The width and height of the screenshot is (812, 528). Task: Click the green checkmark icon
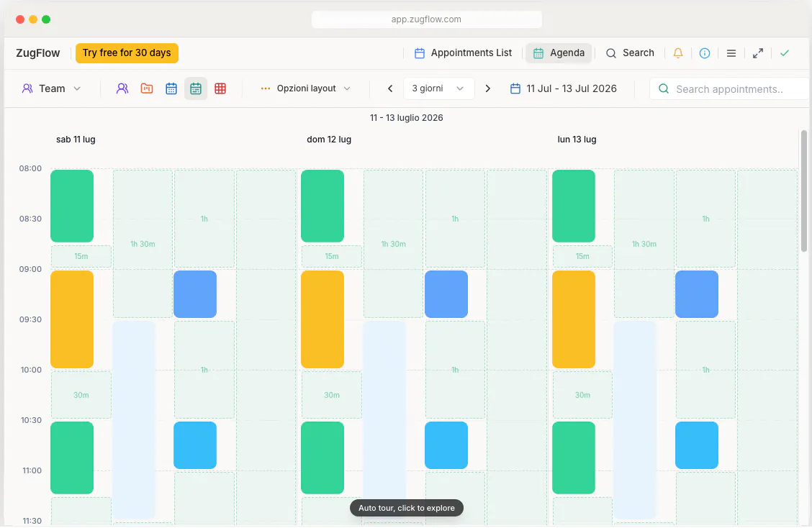pyautogui.click(x=785, y=53)
